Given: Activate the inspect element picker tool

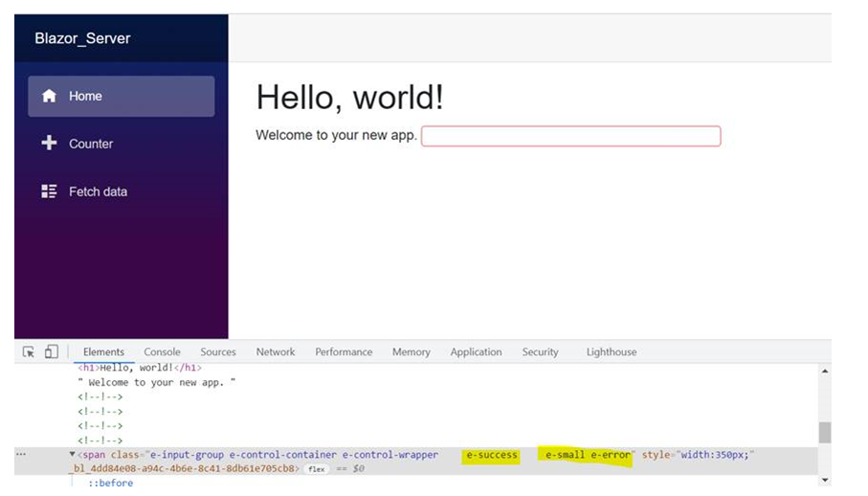Looking at the screenshot, I should coord(30,352).
